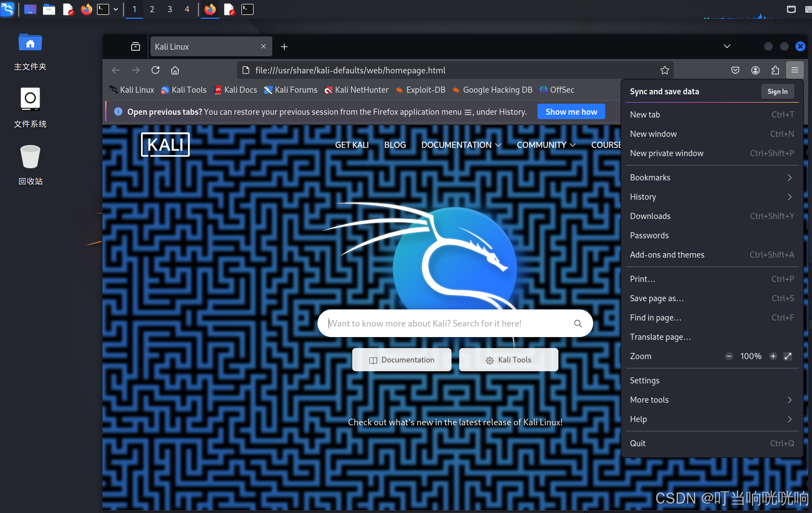Screen dimensions: 812x513
Task: Close the Kali Linux tab
Action: (x=264, y=46)
